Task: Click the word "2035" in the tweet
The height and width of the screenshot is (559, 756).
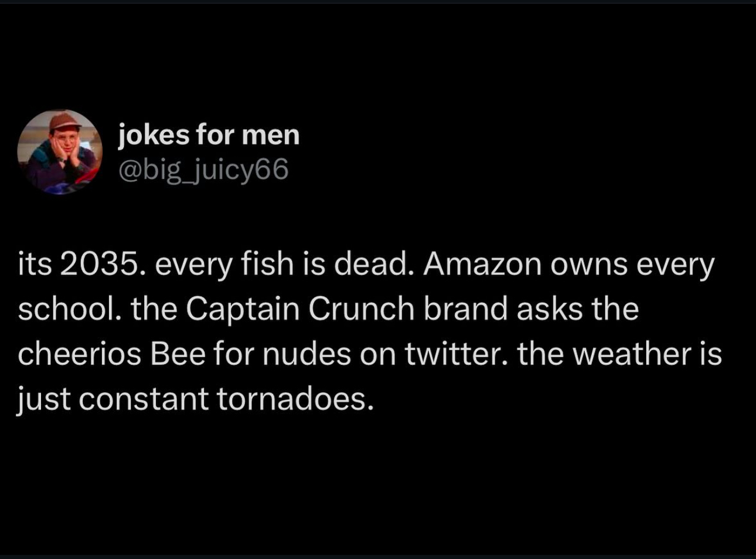Action: 99,264
